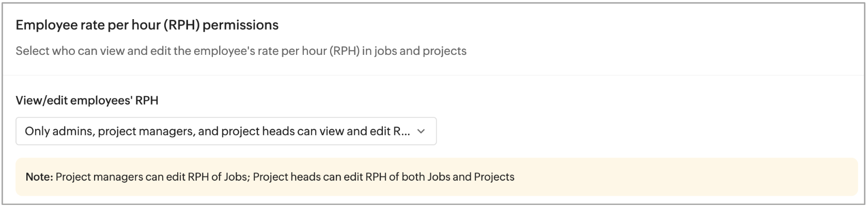Click 'in jobs and projects' in the description
The height and width of the screenshot is (207, 868).
414,51
